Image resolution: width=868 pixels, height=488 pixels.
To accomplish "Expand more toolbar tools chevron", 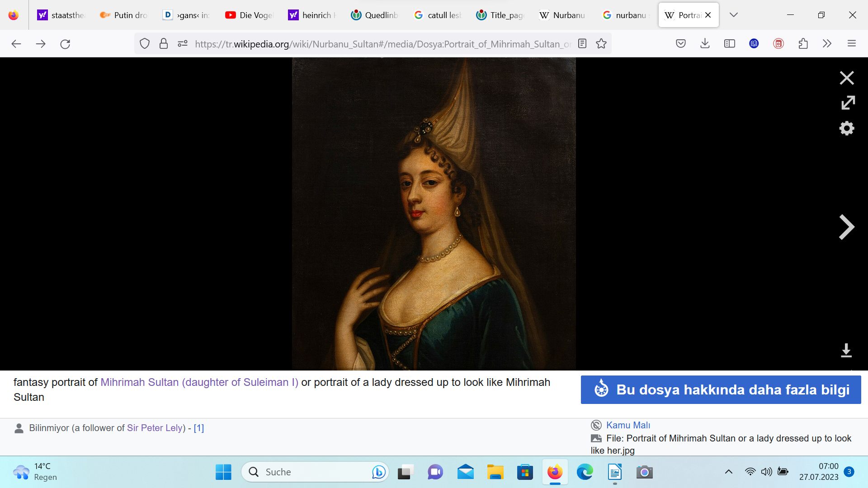I will [x=827, y=44].
